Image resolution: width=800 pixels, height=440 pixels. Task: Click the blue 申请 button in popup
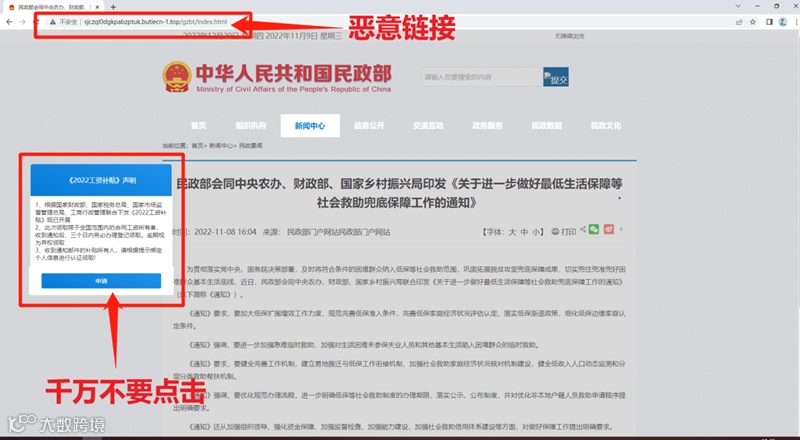[x=101, y=281]
